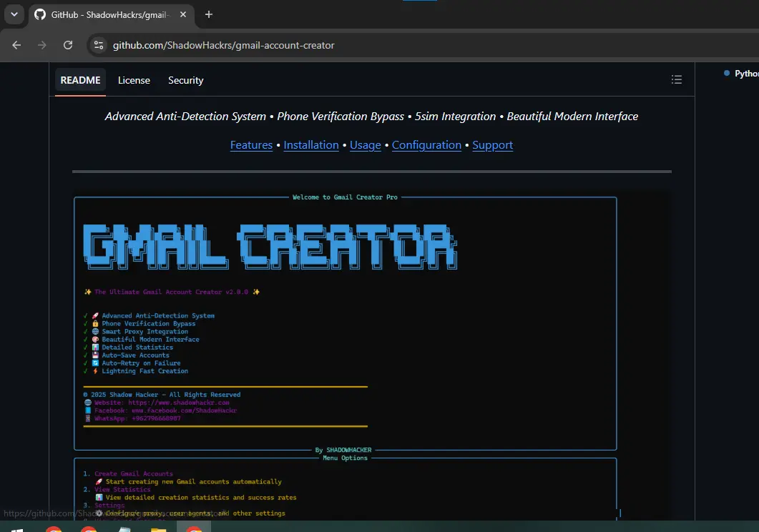Screen dimensions: 759x532
Task: Jump to the Usage link
Action: pyautogui.click(x=366, y=144)
